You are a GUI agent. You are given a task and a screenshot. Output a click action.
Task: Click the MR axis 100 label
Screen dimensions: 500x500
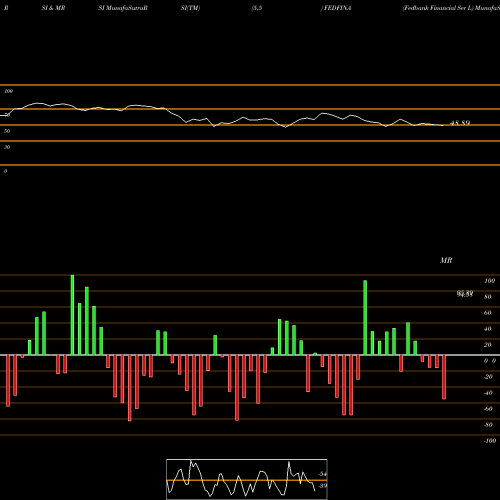(x=489, y=281)
